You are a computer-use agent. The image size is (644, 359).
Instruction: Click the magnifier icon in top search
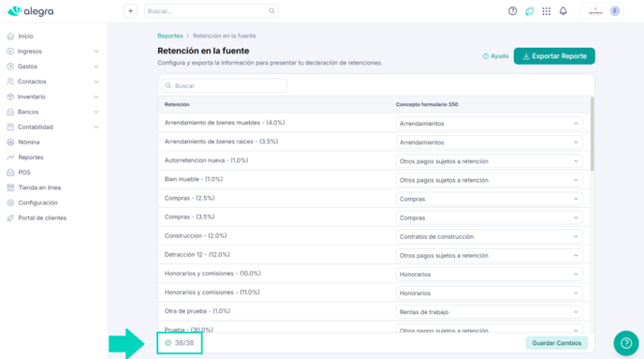271,11
